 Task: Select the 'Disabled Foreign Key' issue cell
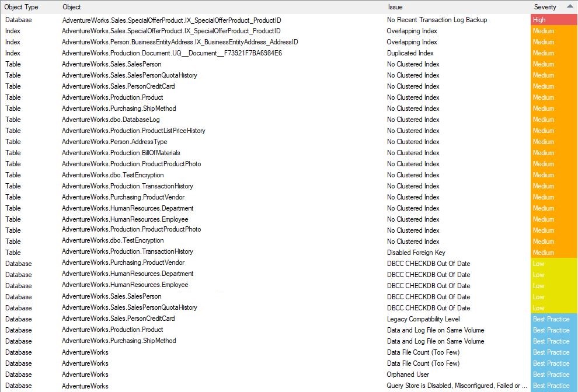416,253
